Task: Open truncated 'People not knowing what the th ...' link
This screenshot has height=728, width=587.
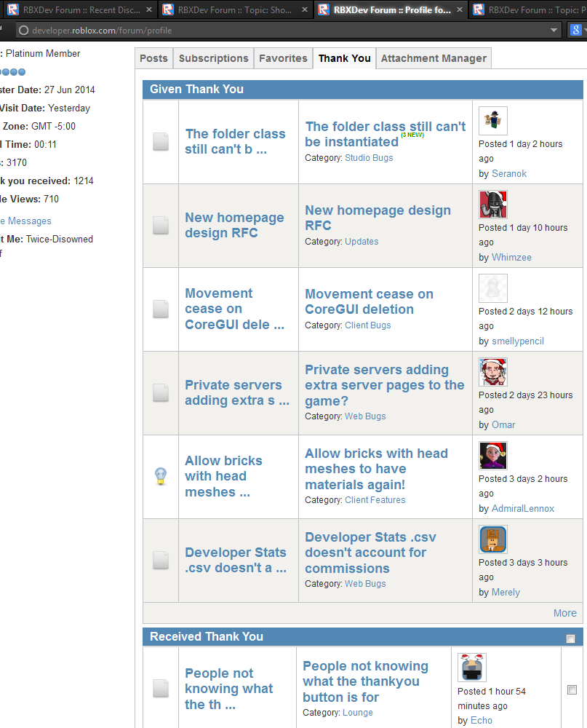Action: click(x=229, y=689)
